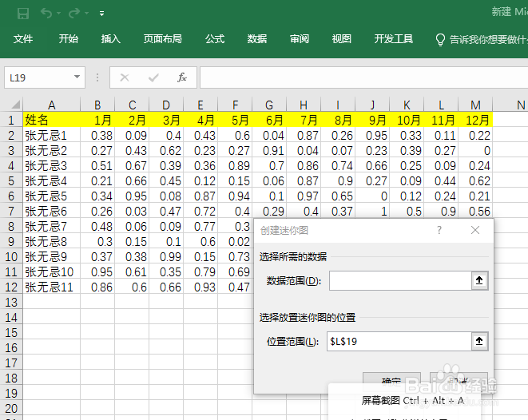
Task: Click the Cancel X icon in formula bar
Action: (x=125, y=77)
